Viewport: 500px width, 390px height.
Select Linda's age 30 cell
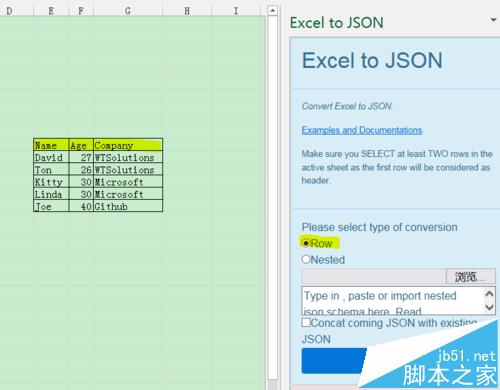coord(81,194)
